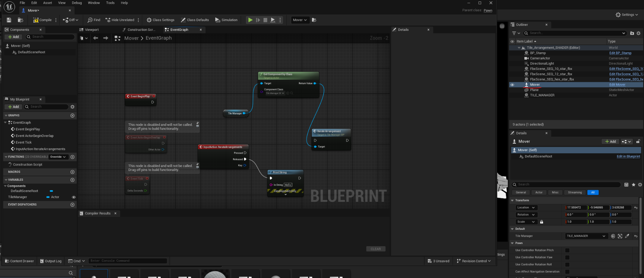Screen dimensions: 644x278
Task: Open the Mover debug object dropdown
Action: click(x=300, y=20)
